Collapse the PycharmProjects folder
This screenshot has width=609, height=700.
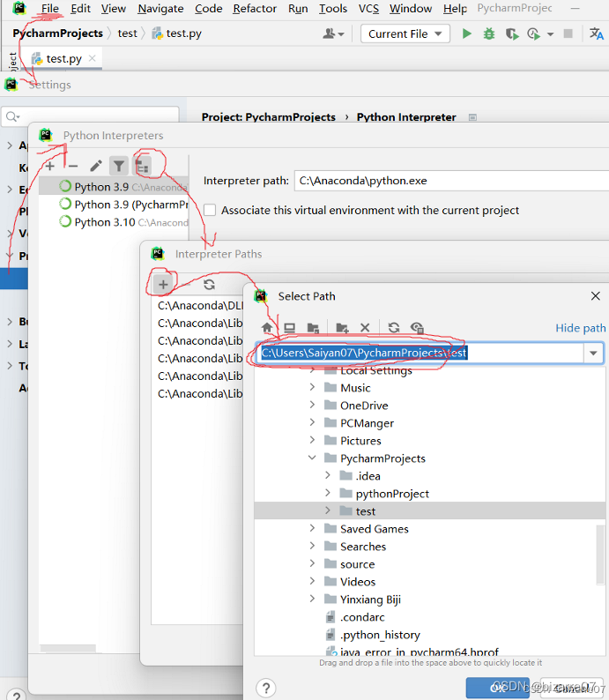(312, 458)
